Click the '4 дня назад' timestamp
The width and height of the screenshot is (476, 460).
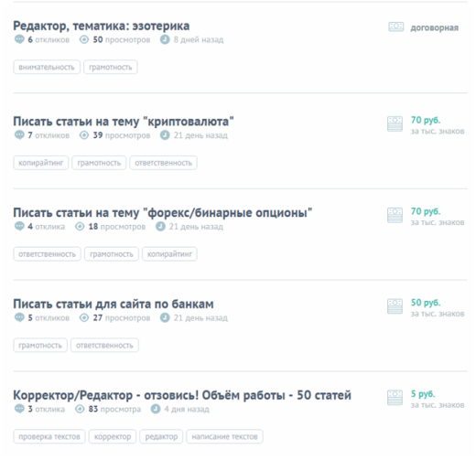coord(187,409)
